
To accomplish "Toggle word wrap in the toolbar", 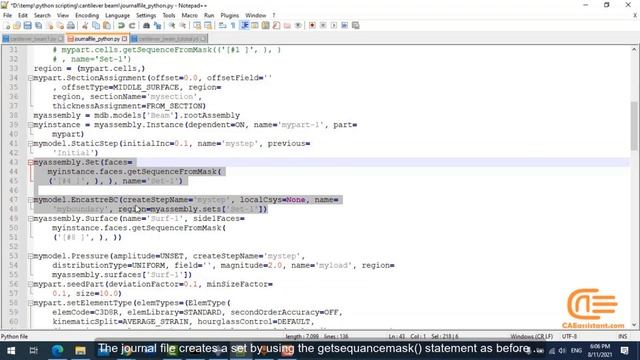I will pyautogui.click(x=222, y=26).
